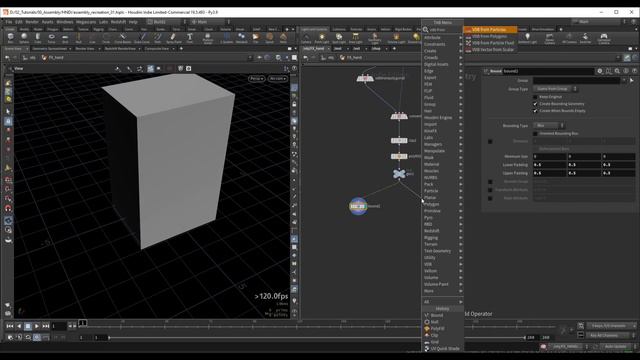Toggle checkbox beside Bounds Group parameter
The image size is (640, 360).
click(x=490, y=182)
